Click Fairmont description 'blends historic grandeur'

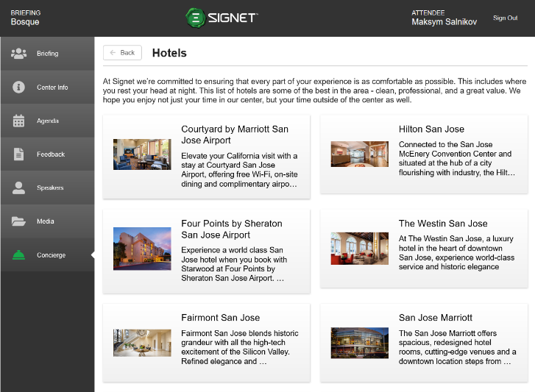click(240, 347)
